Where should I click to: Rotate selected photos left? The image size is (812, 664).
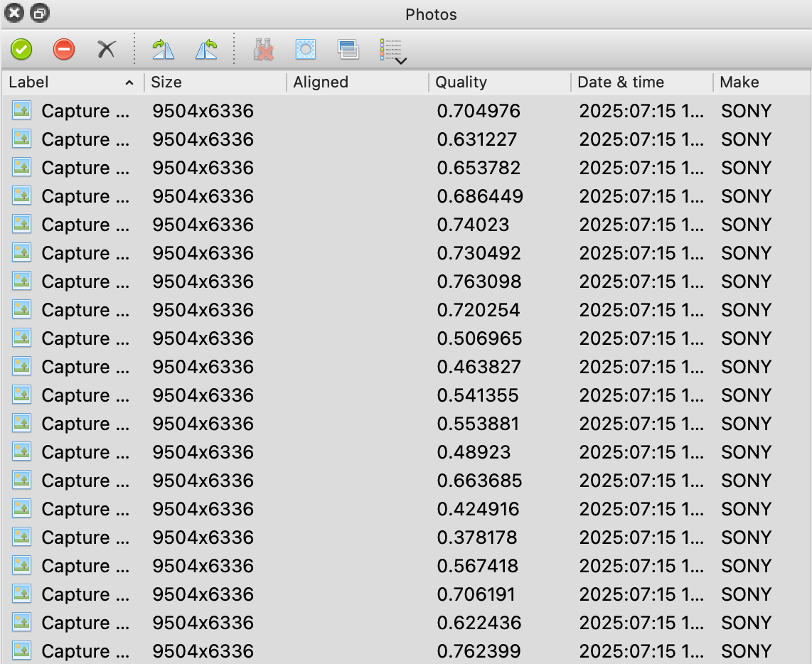point(206,50)
